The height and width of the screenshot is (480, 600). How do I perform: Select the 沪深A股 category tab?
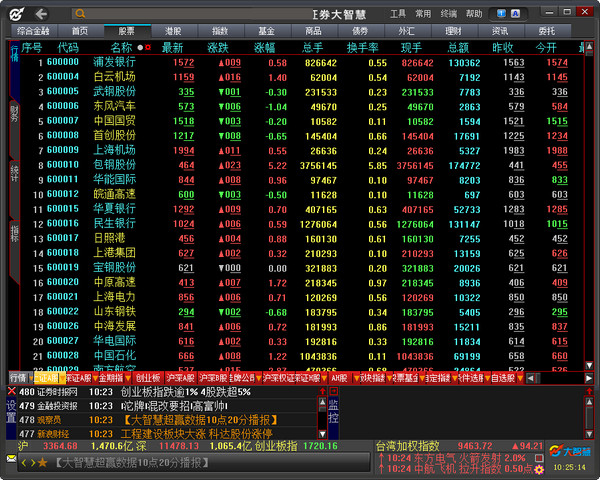pos(180,379)
